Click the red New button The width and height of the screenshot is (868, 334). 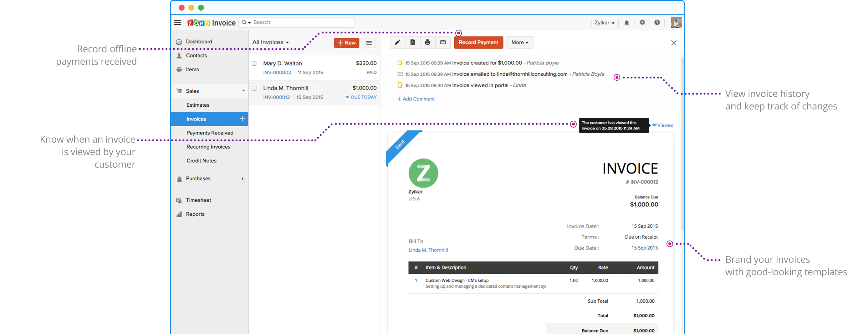pos(346,43)
